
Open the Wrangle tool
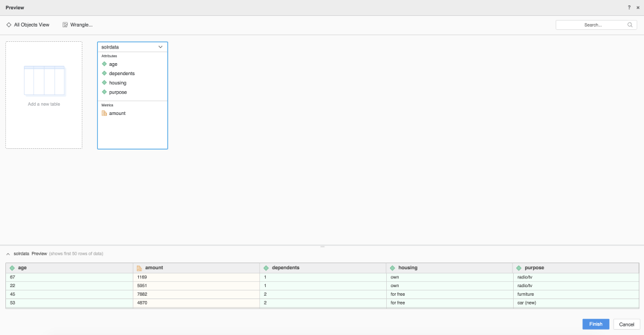77,25
